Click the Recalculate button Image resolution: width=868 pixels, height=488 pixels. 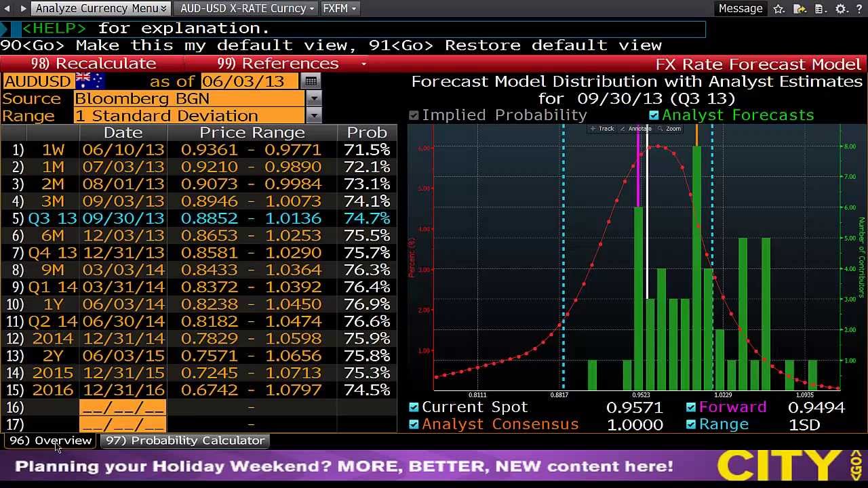(x=94, y=64)
